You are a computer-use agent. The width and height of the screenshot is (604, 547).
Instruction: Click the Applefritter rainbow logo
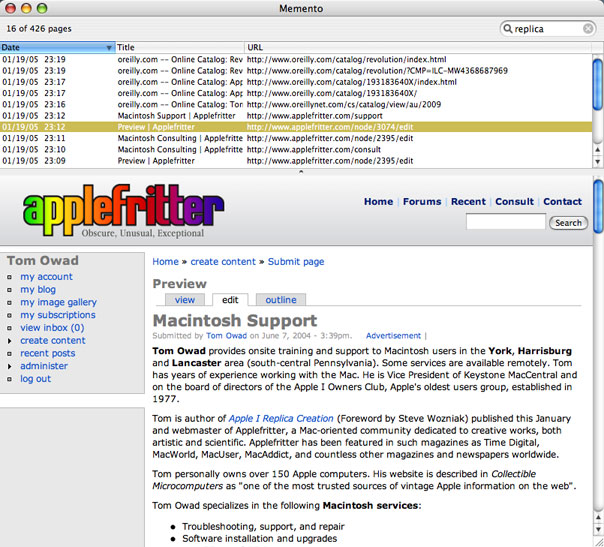click(123, 210)
